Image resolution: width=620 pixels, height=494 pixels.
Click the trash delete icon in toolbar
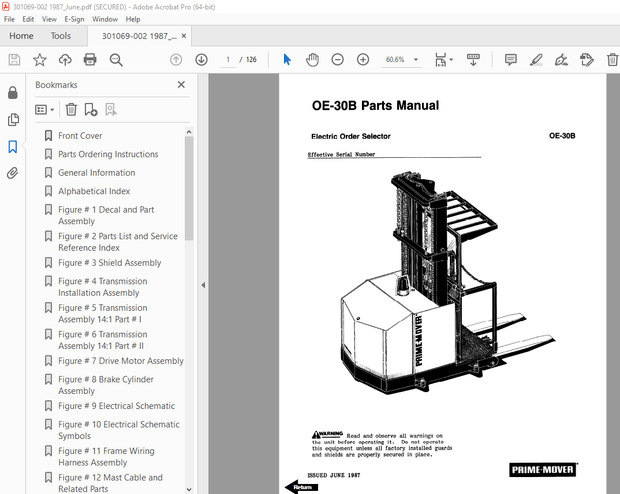[x=612, y=60]
